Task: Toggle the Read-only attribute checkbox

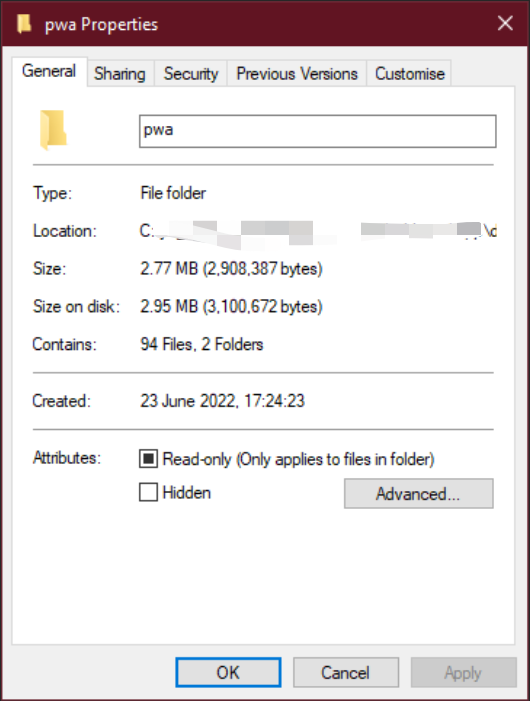Action: point(148,459)
